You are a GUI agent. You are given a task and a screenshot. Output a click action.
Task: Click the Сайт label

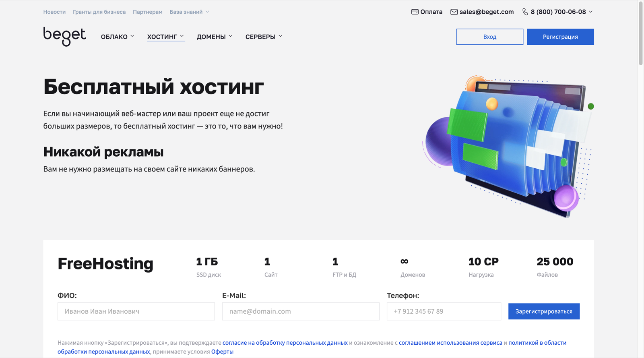tap(271, 275)
